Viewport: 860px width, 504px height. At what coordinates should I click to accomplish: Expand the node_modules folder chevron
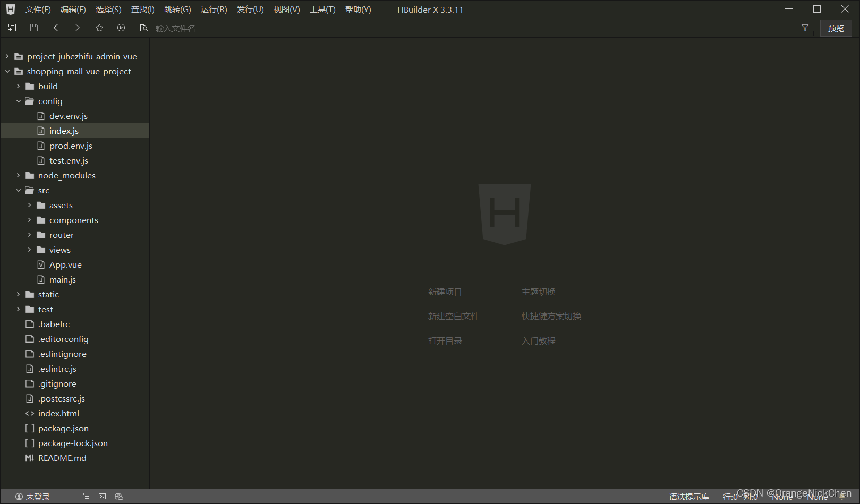[x=18, y=175]
